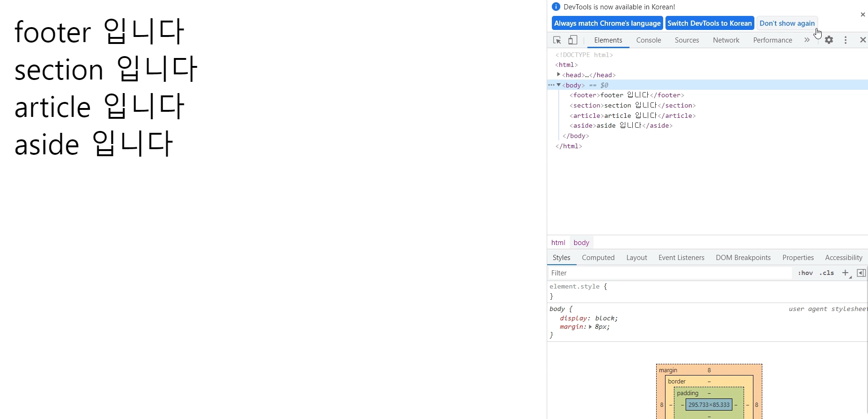Select the closing </html> tag
The width and height of the screenshot is (868, 419).
pos(569,146)
